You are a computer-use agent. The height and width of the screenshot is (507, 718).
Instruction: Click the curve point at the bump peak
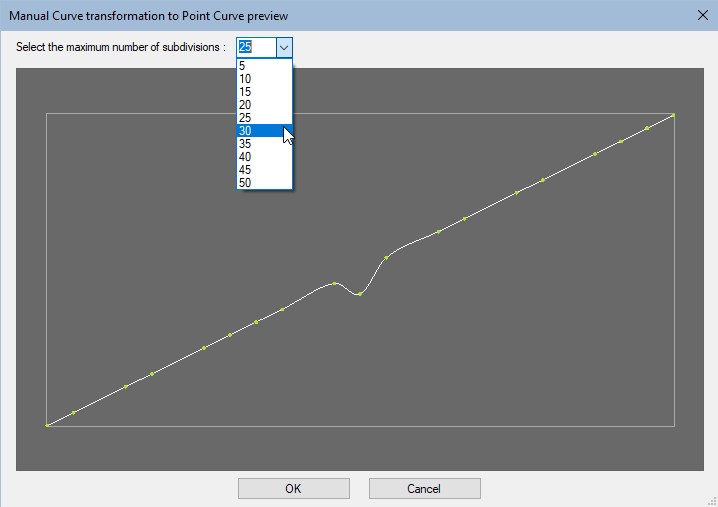click(x=334, y=283)
